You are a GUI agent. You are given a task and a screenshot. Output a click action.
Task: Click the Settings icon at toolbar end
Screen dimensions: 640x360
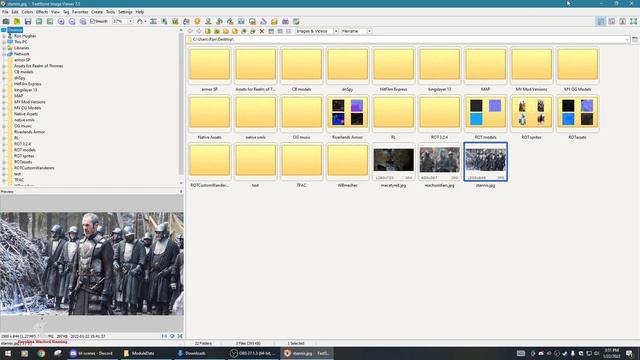click(296, 21)
